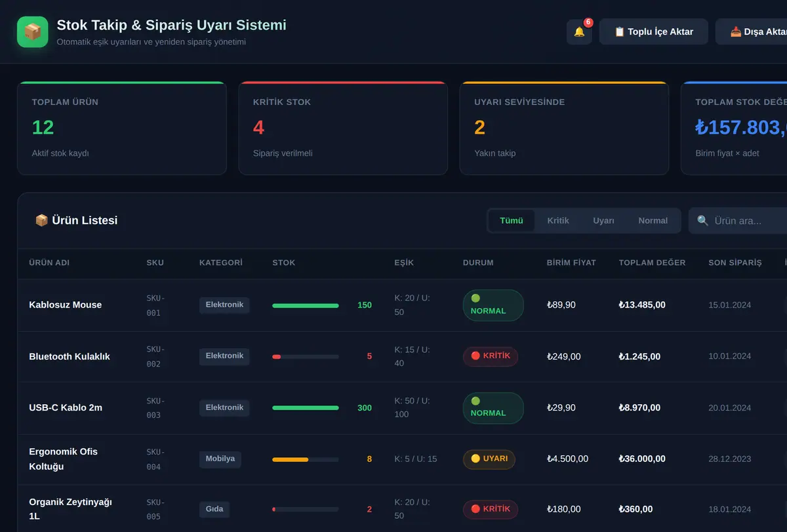Click Kablosuz Mouse stock level bar
The image size is (787, 532).
click(306, 306)
